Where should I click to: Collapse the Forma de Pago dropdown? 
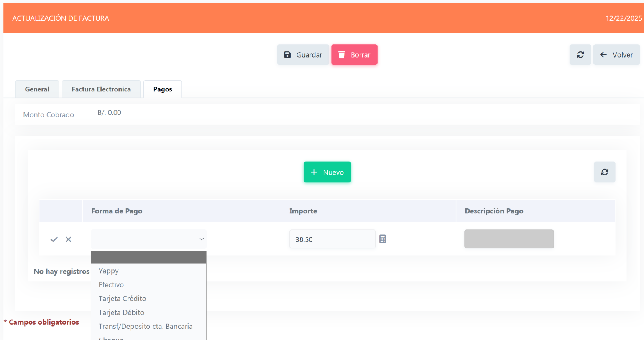point(201,239)
